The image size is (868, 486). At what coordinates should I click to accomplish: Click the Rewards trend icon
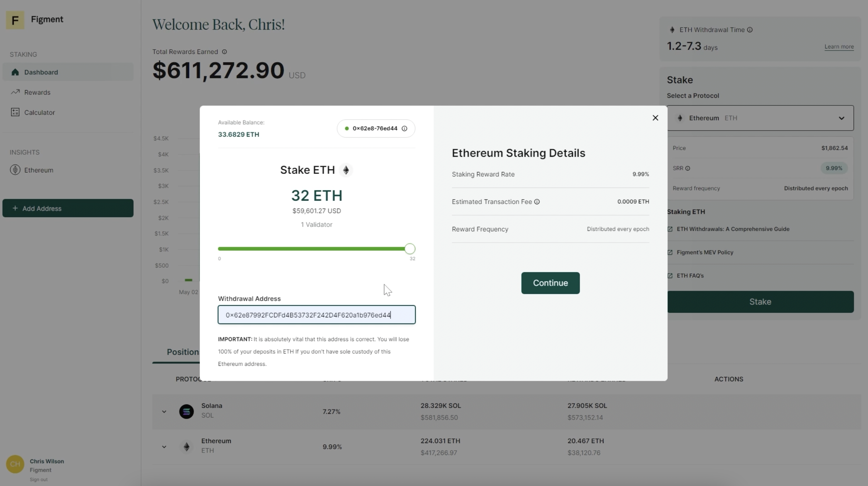pyautogui.click(x=15, y=92)
